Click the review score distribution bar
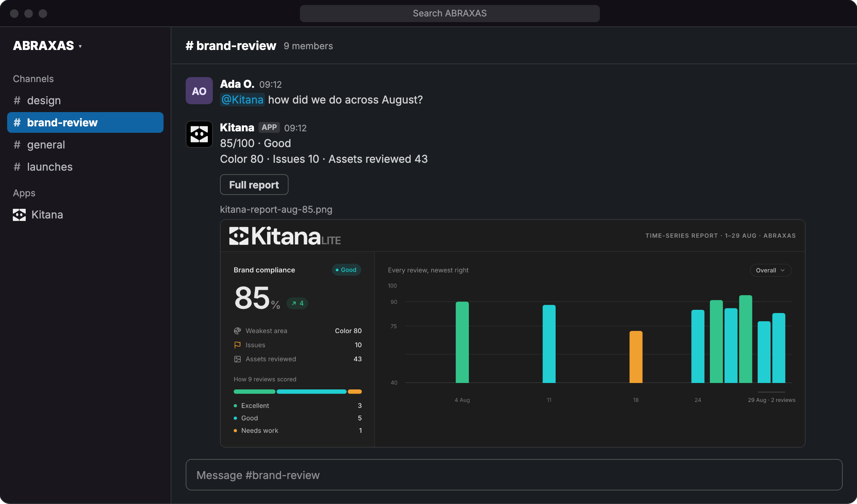Screen dimensions: 857x504 pyautogui.click(x=298, y=392)
